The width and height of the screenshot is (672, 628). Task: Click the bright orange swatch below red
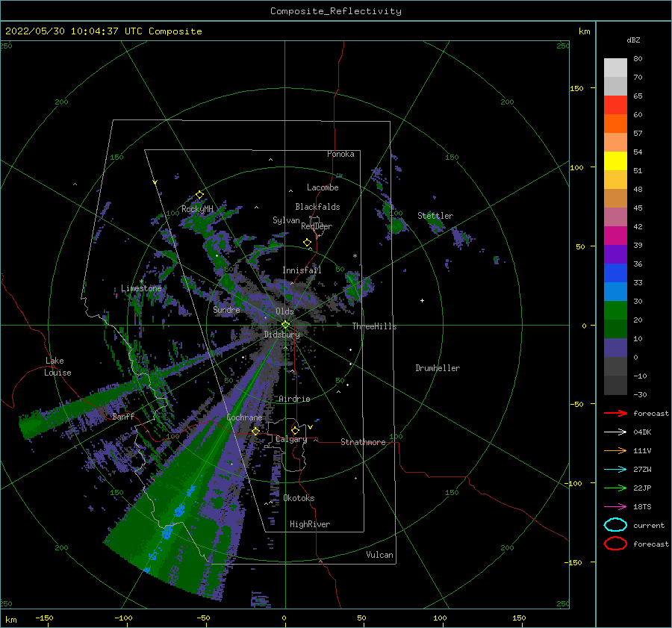point(615,123)
